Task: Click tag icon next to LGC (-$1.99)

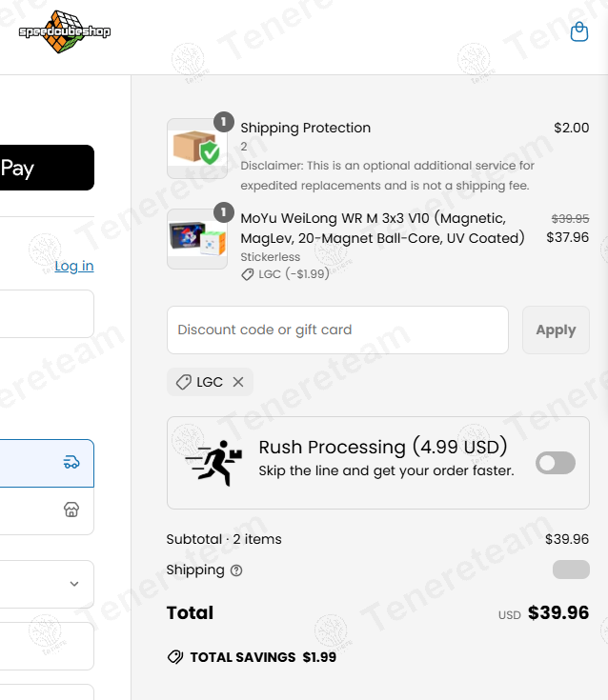Action: [249, 274]
